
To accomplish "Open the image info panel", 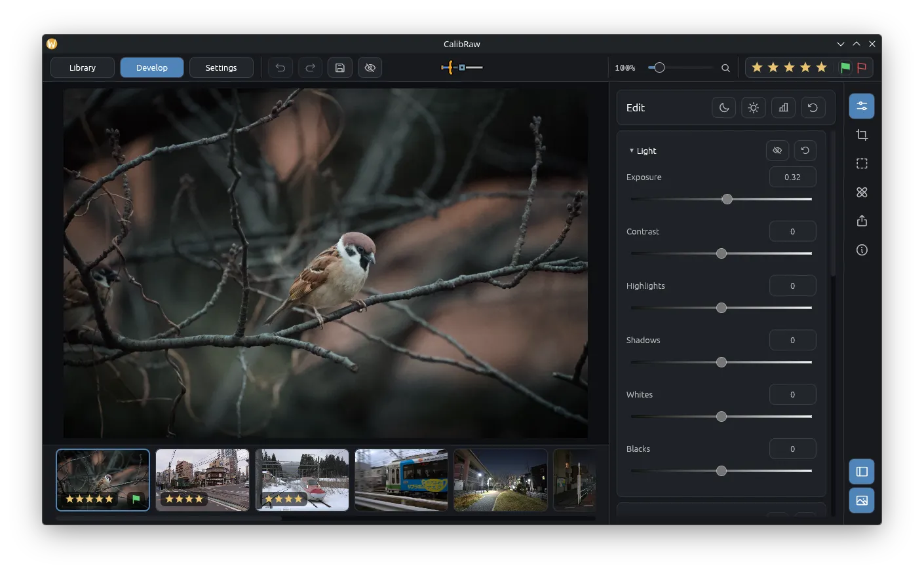I will click(862, 250).
